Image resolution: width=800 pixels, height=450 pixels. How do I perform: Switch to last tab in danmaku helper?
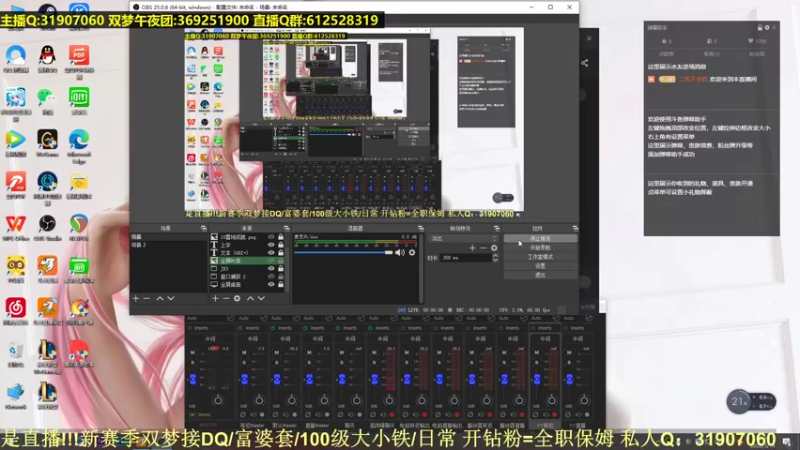coord(757,54)
